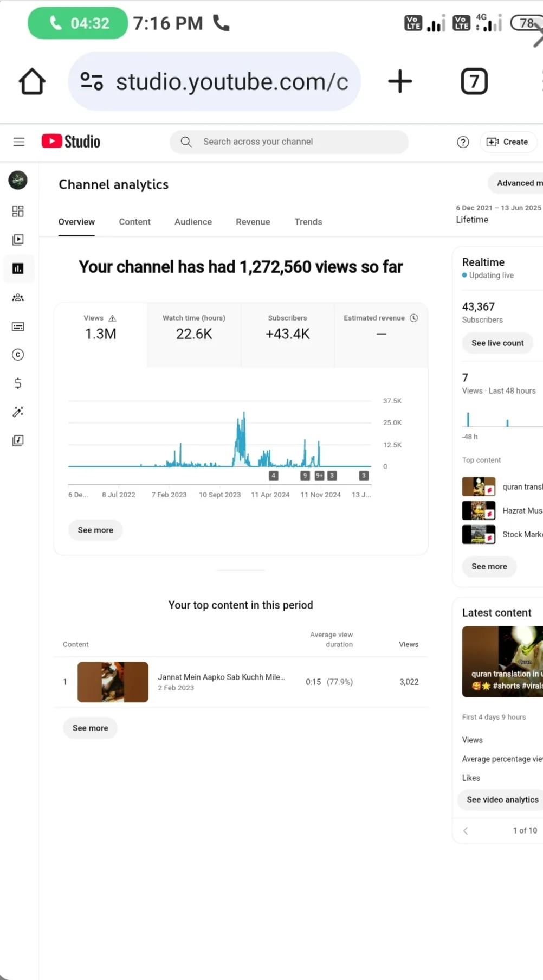Image resolution: width=543 pixels, height=980 pixels.
Task: Open Content from the sidebar
Action: [x=18, y=240]
